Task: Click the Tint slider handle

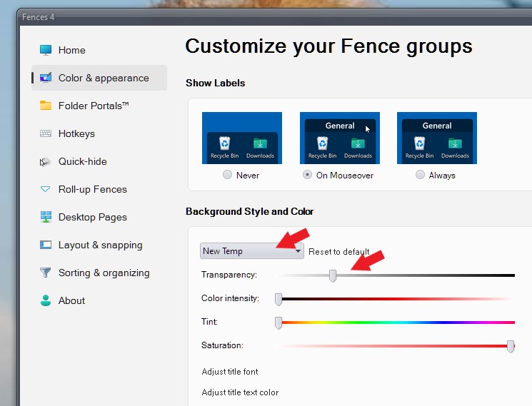Action: [x=278, y=323]
